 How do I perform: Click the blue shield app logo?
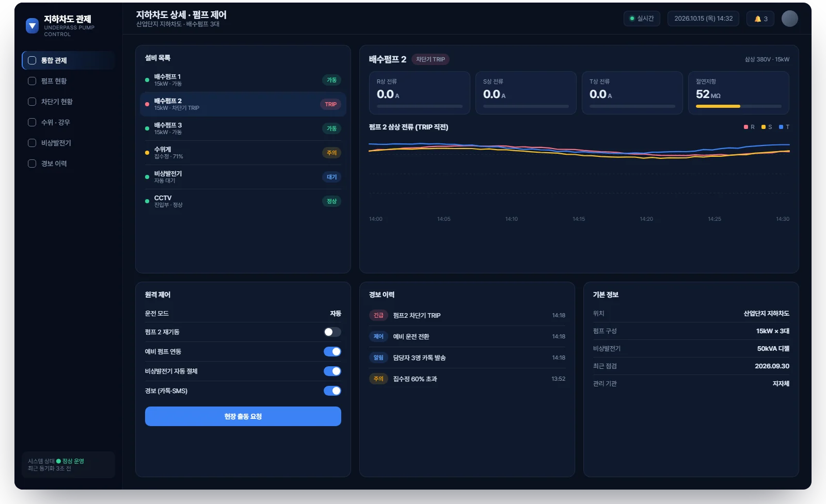32,25
